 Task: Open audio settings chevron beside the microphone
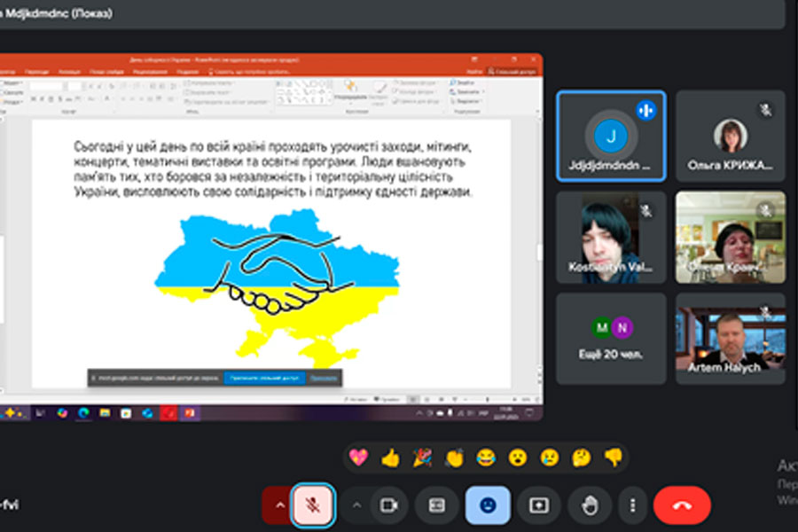coord(279,505)
